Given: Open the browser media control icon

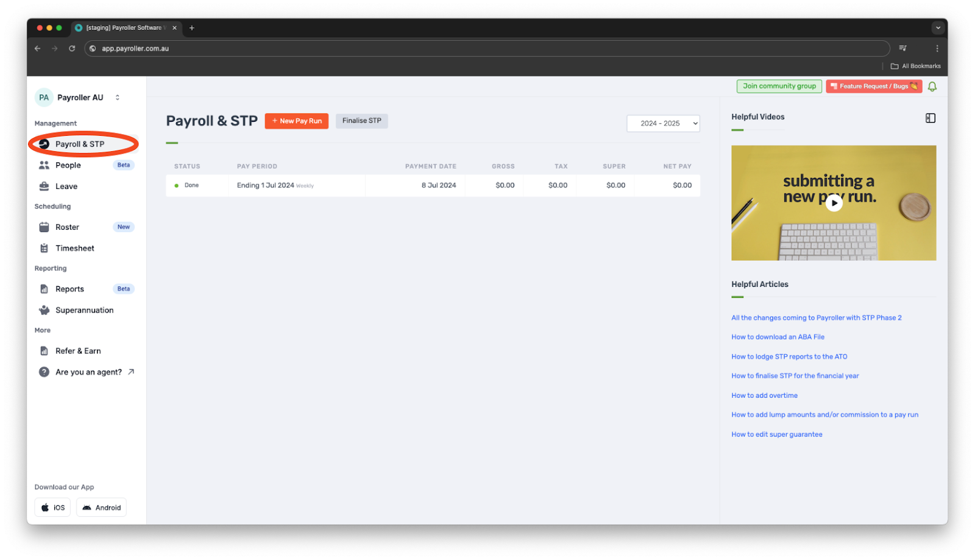Looking at the screenshot, I should [x=902, y=48].
